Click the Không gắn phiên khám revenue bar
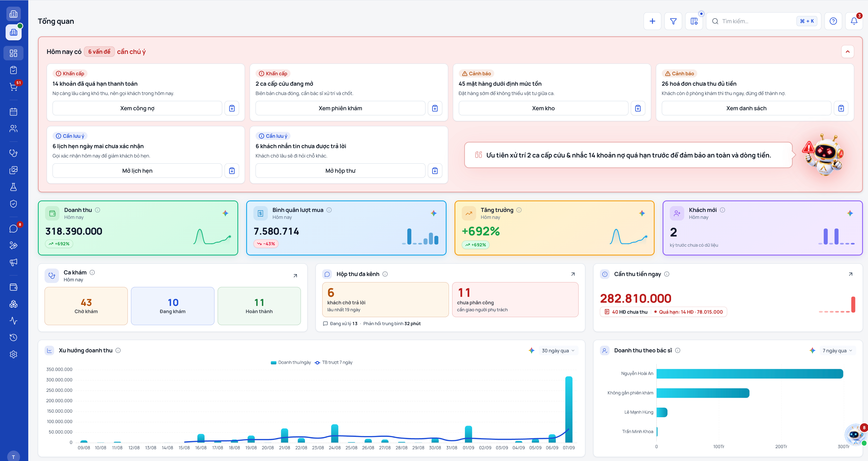The width and height of the screenshot is (868, 461). pyautogui.click(x=703, y=393)
